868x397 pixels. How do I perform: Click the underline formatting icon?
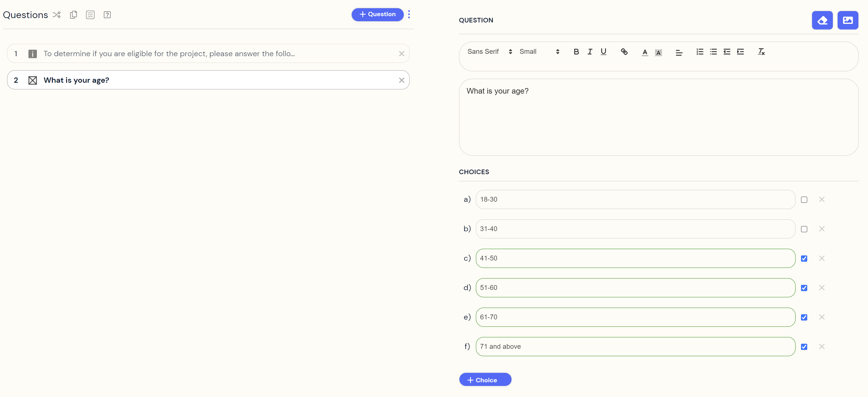pos(604,51)
